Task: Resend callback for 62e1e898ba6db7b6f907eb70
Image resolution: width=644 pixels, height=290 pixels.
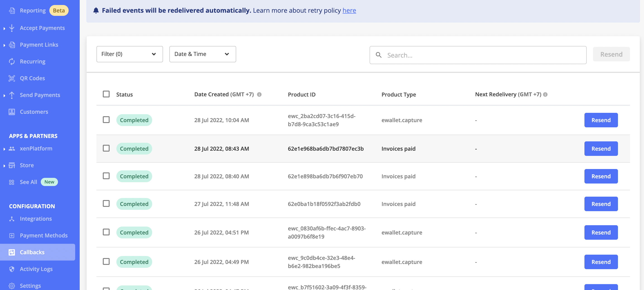Action: click(x=601, y=176)
